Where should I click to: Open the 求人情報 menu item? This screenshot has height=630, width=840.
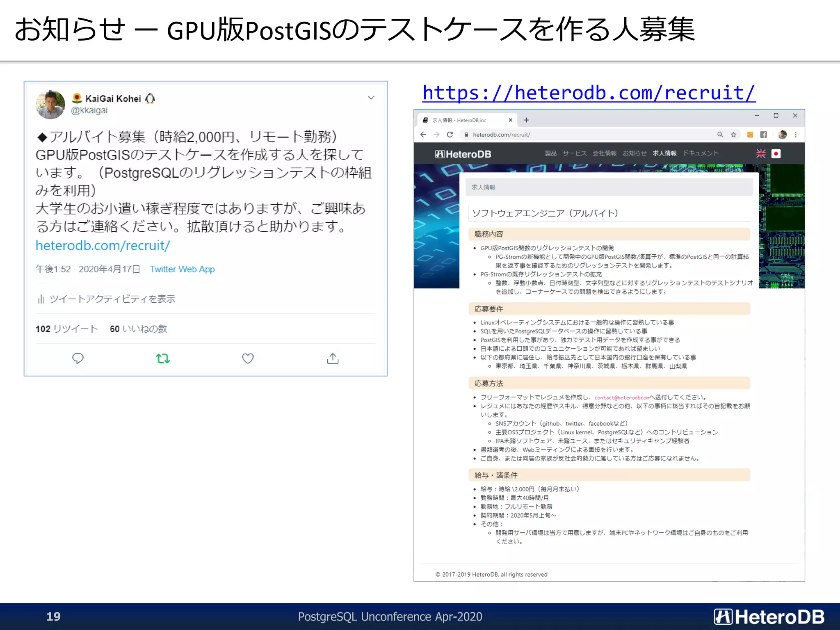(x=664, y=153)
